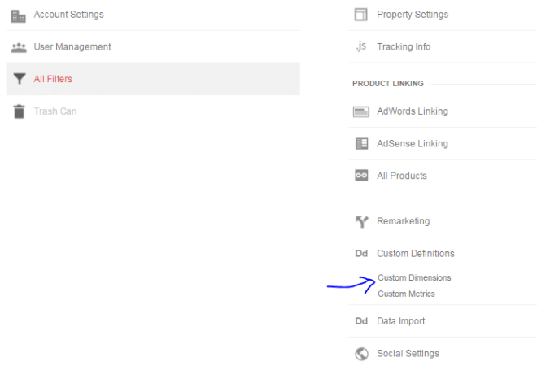Open Property Settings
The image size is (537, 392).
(x=413, y=15)
